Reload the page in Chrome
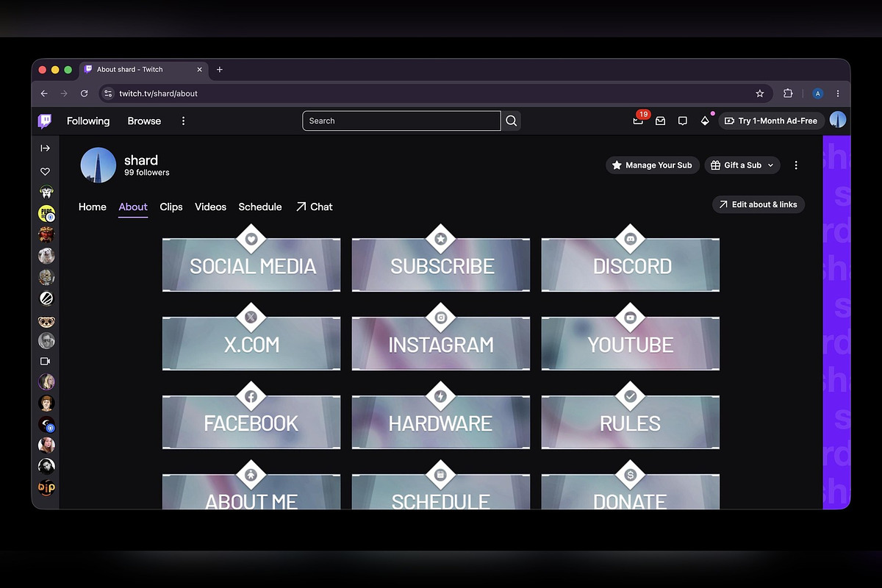 click(85, 93)
